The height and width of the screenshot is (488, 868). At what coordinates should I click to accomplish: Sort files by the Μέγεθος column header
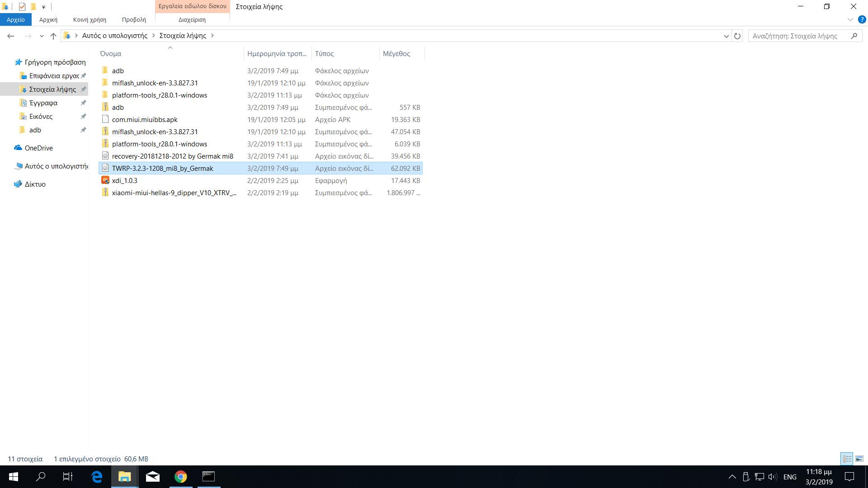396,54
